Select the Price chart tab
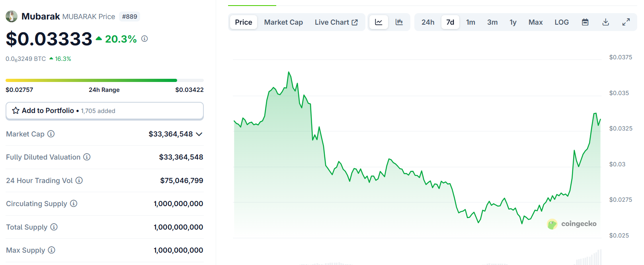This screenshot has height=265, width=644. (x=244, y=22)
